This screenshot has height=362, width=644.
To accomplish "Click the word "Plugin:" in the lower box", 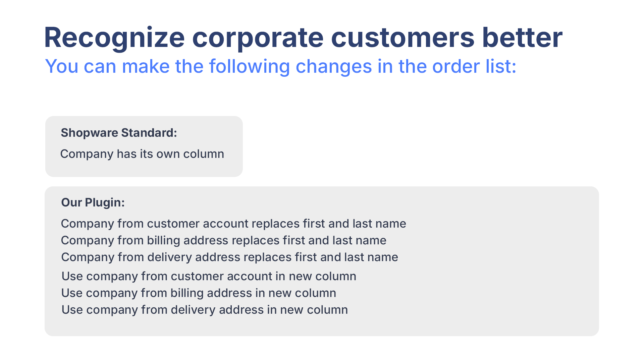I will point(105,202).
